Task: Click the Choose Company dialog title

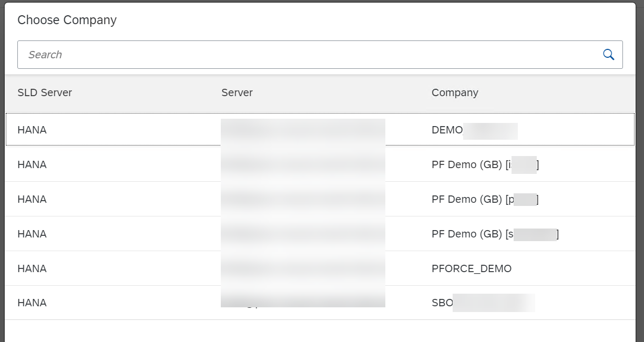Action: (x=67, y=20)
